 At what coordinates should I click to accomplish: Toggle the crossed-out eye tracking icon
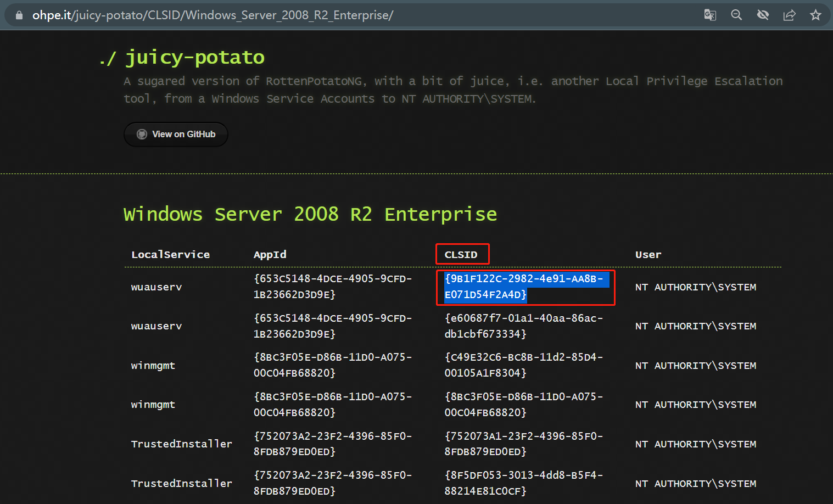pos(763,15)
